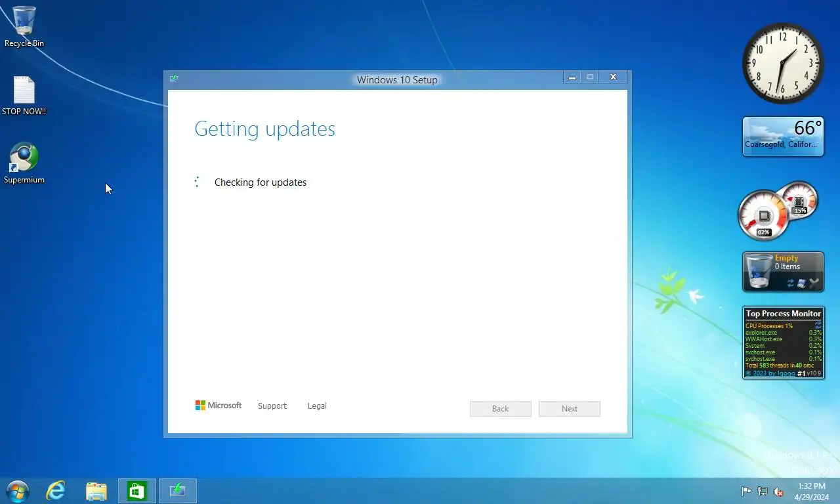Click the WWAHost.exe process row

tap(784, 339)
